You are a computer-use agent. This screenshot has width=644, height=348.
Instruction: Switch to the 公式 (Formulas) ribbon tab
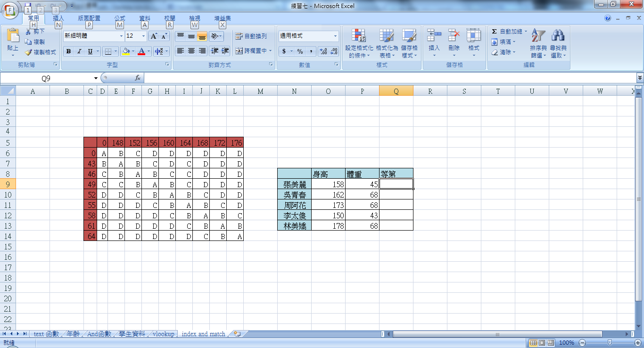120,18
